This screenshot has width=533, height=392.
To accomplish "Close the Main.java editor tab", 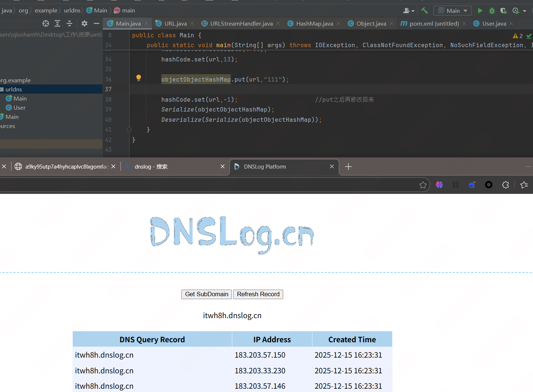I will 146,23.
